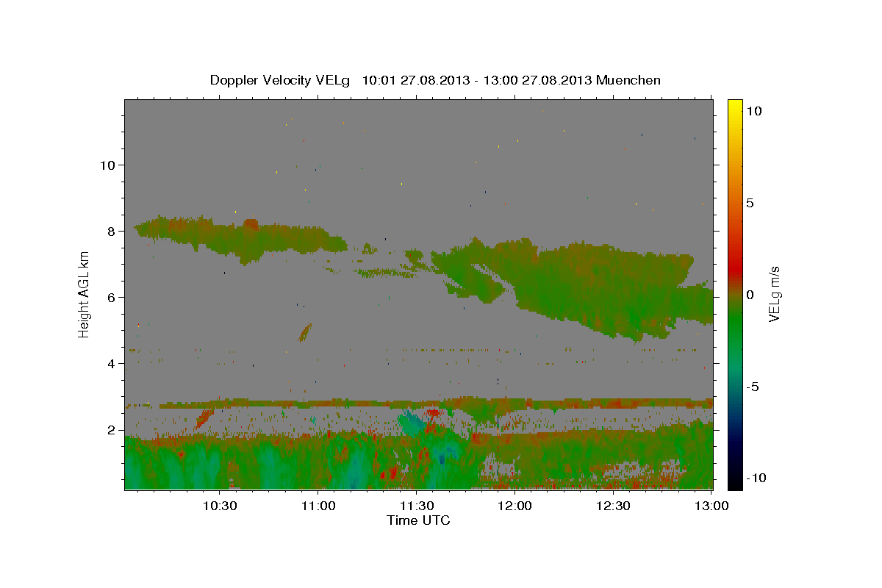Image resolution: width=882 pixels, height=588 pixels.
Task: Click the colorbar label 'VELg m/s'
Action: click(774, 294)
